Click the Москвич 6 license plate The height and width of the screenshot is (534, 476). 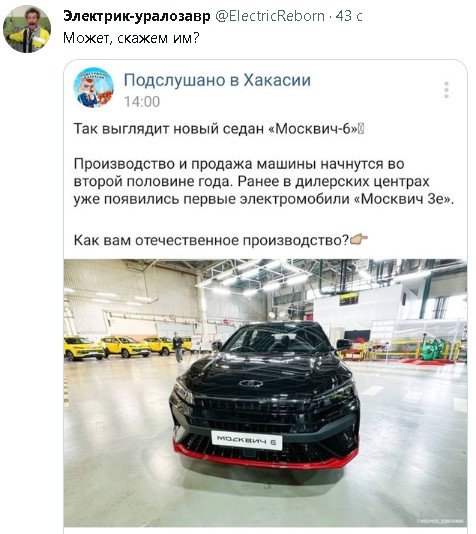(x=247, y=440)
